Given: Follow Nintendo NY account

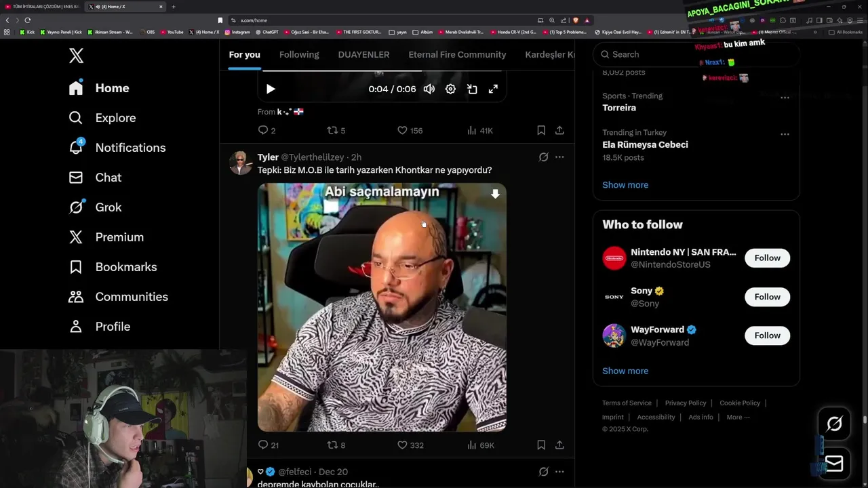Looking at the screenshot, I should click(x=767, y=258).
